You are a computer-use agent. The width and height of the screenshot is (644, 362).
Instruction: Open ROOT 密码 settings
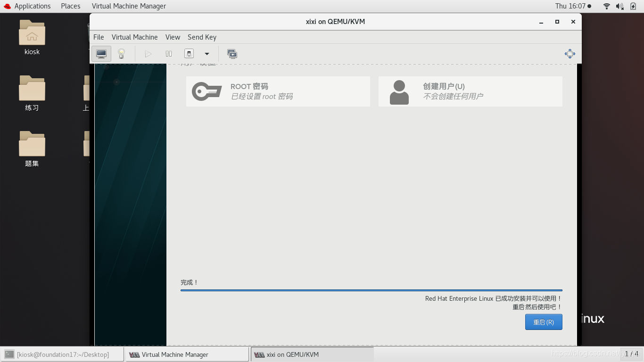click(278, 91)
